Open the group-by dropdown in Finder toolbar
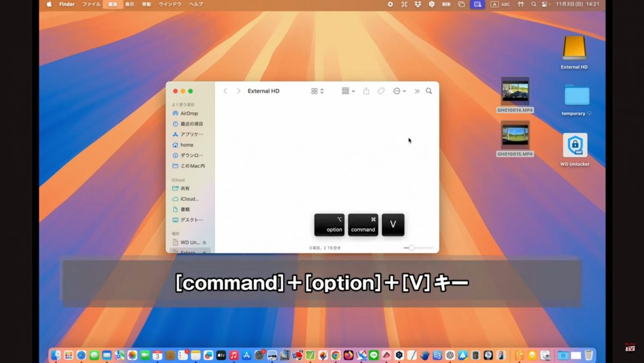Viewport: 644px width, 363px height. point(349,91)
